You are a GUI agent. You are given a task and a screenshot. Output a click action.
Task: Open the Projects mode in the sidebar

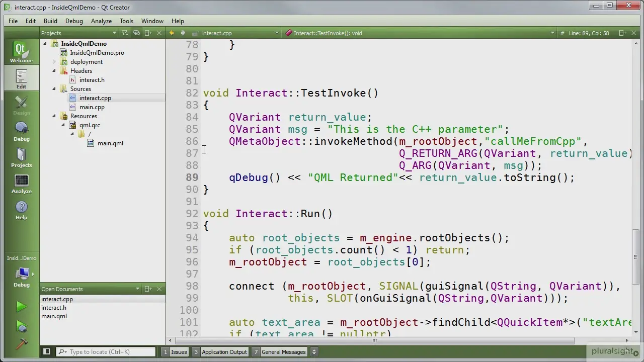click(21, 157)
